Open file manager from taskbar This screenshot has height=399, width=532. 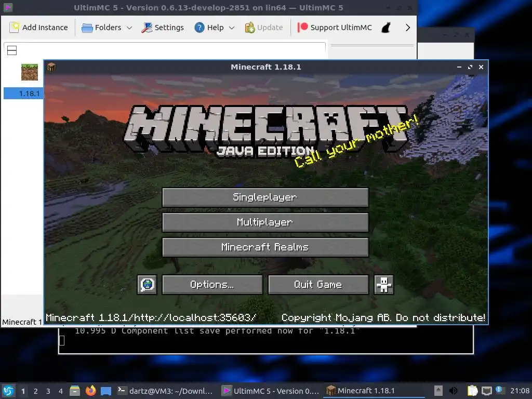tap(75, 391)
